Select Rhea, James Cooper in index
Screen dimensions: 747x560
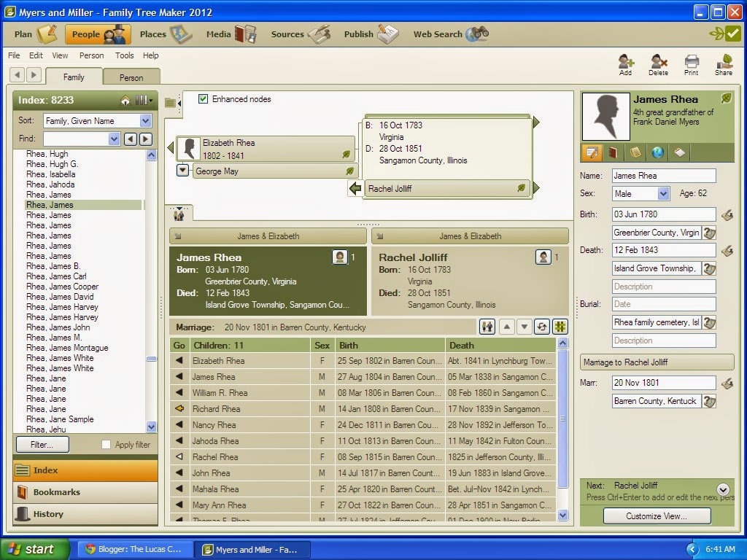tap(63, 286)
